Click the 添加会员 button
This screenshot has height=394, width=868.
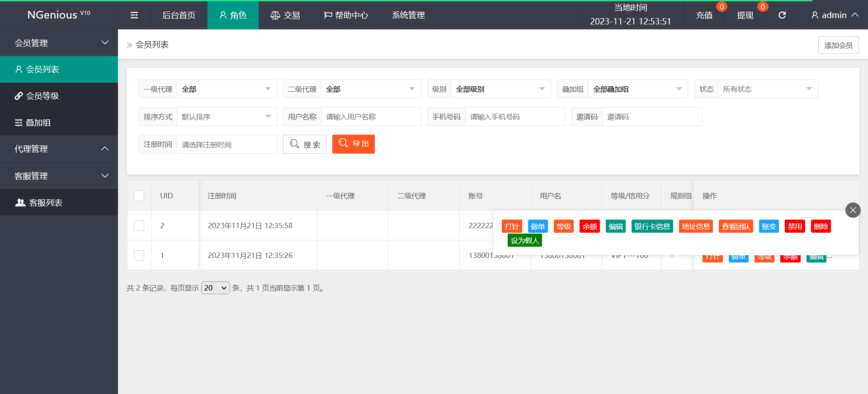point(838,45)
